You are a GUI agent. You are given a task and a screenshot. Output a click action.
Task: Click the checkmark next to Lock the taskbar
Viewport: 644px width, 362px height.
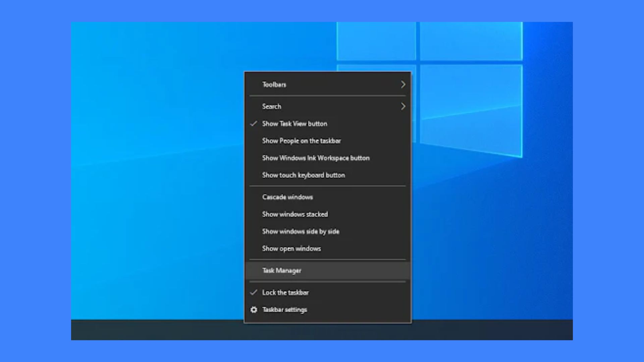254,292
